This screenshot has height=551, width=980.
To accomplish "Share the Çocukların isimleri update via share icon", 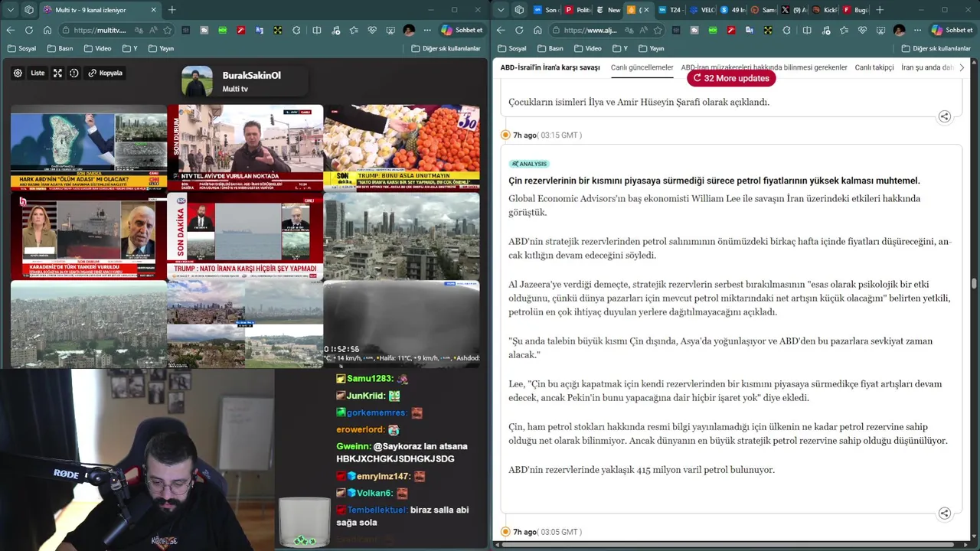I will point(945,116).
